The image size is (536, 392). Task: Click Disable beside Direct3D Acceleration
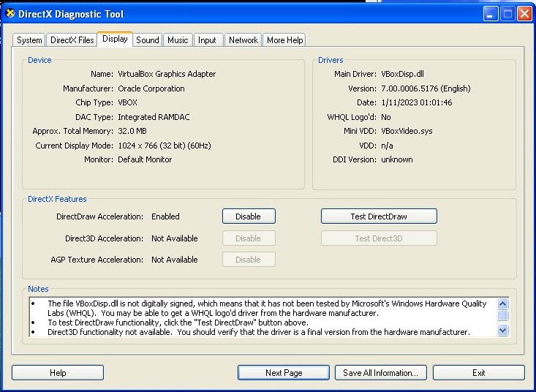point(249,238)
